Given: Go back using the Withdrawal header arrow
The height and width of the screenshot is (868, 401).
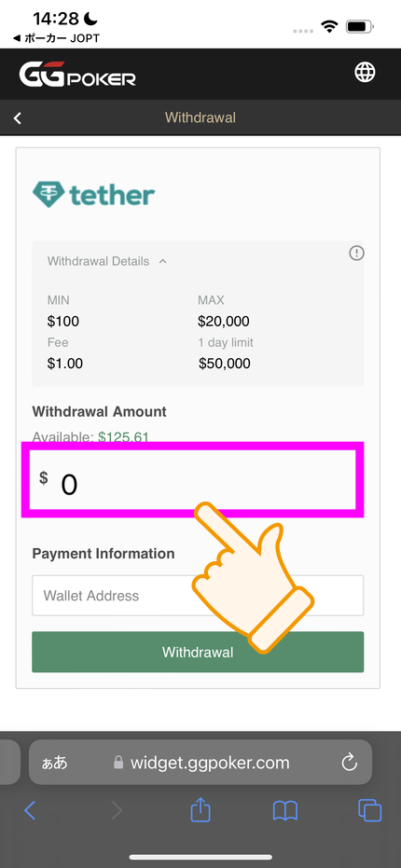Looking at the screenshot, I should (18, 117).
